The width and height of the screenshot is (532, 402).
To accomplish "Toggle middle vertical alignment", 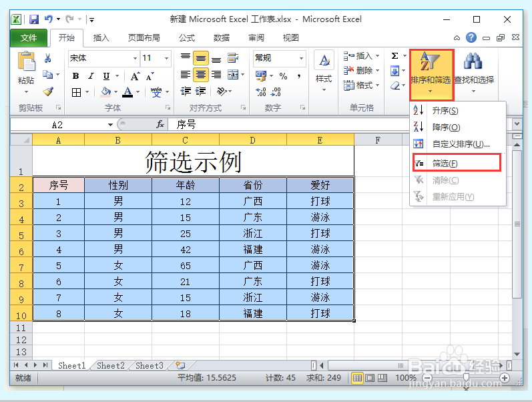I will [201, 58].
